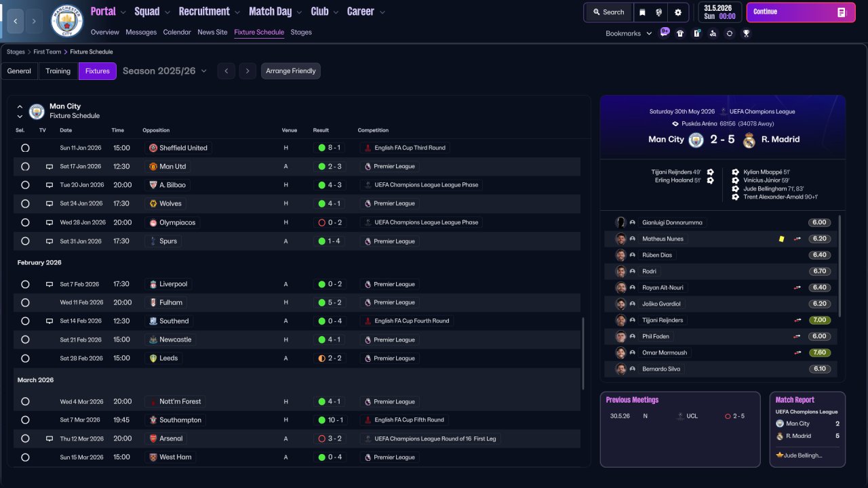Click the Wolves club badge

(153, 203)
